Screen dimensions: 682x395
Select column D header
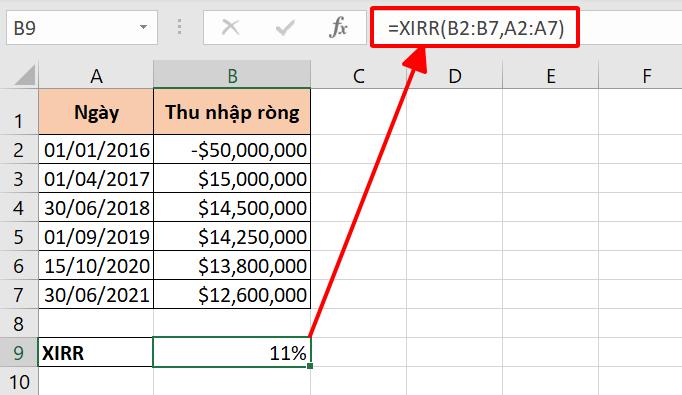coord(455,76)
